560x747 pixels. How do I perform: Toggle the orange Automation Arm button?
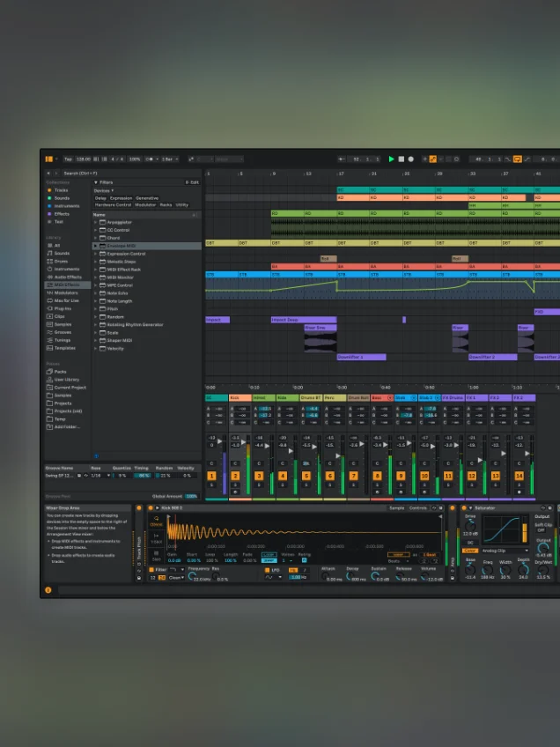point(433,159)
